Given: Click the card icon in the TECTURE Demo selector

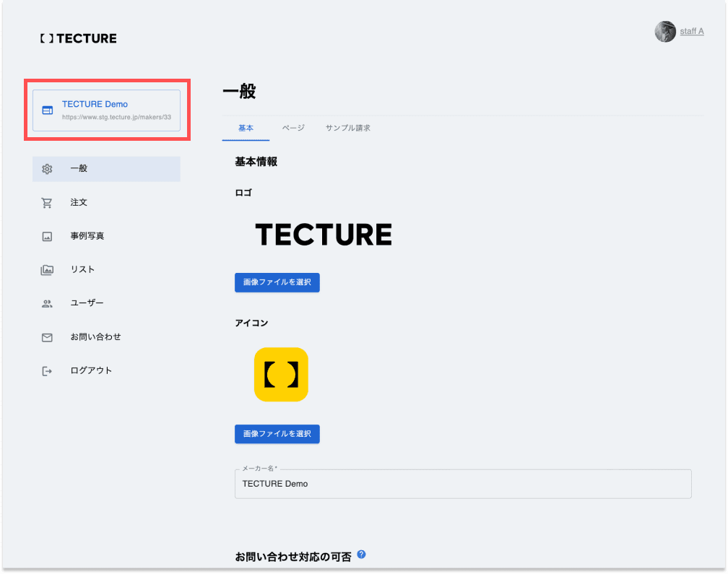Looking at the screenshot, I should pyautogui.click(x=47, y=110).
